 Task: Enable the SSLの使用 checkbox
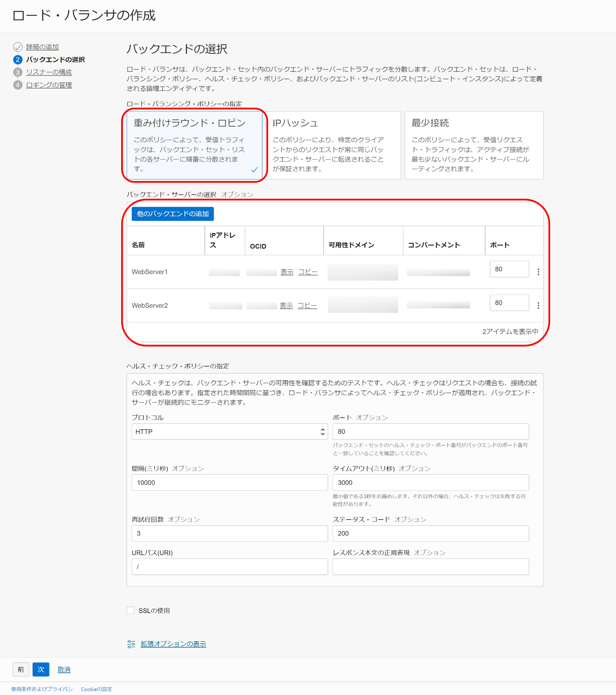(130, 610)
